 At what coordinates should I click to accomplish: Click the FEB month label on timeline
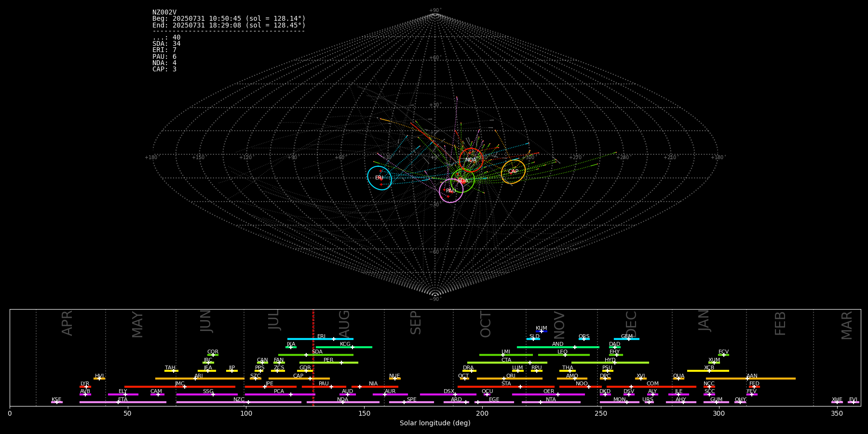coord(780,323)
